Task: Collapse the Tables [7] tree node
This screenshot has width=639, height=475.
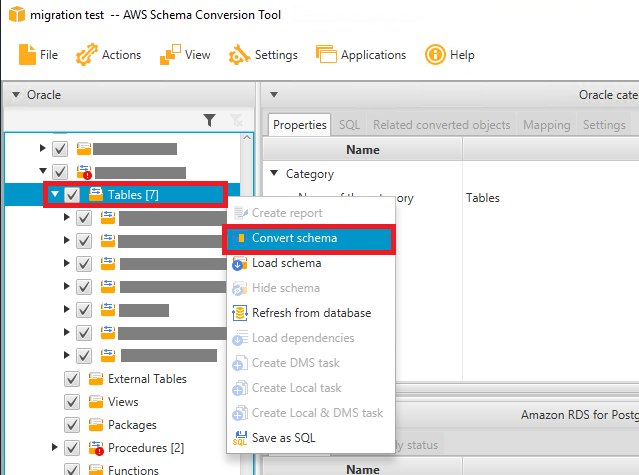Action: tap(55, 194)
